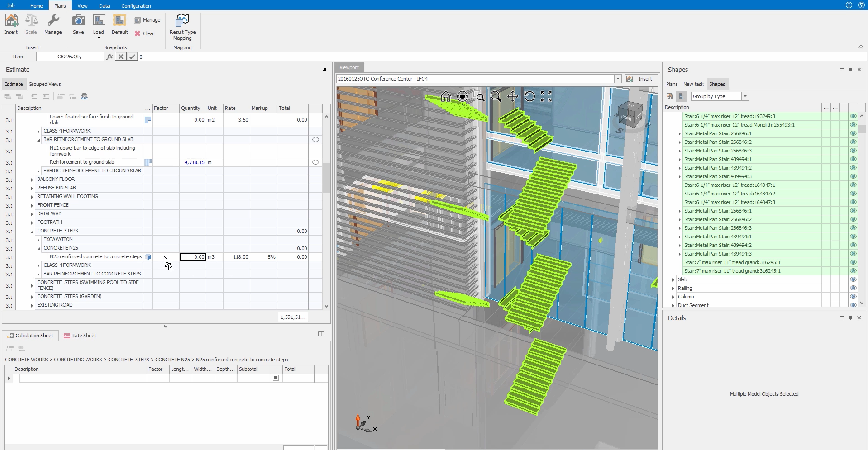
Task: Toggle visibility of Stair tread:164847:3
Action: click(x=853, y=202)
